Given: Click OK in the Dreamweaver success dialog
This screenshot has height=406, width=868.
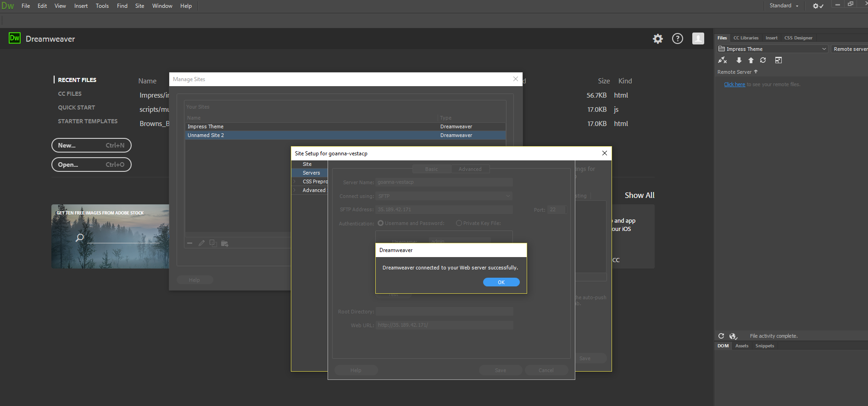Looking at the screenshot, I should tap(501, 282).
